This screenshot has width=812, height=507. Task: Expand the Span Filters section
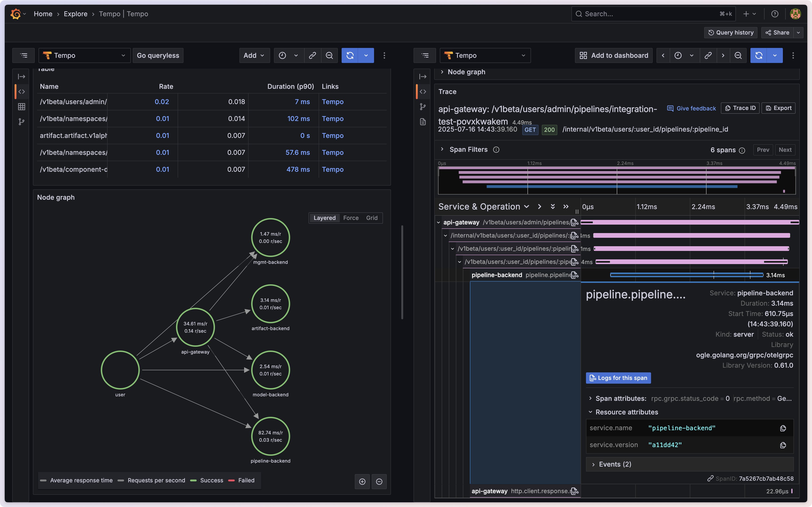pos(442,149)
